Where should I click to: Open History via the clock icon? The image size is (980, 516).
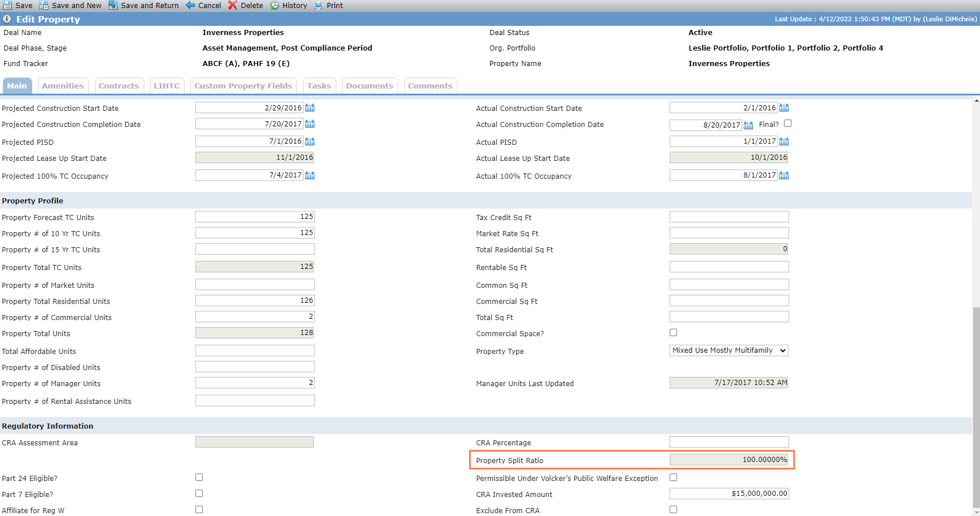click(275, 5)
